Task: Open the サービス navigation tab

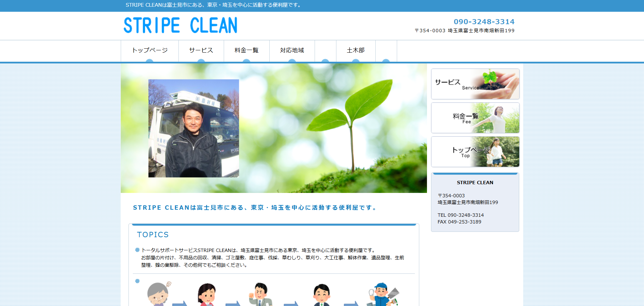Action: coord(201,50)
